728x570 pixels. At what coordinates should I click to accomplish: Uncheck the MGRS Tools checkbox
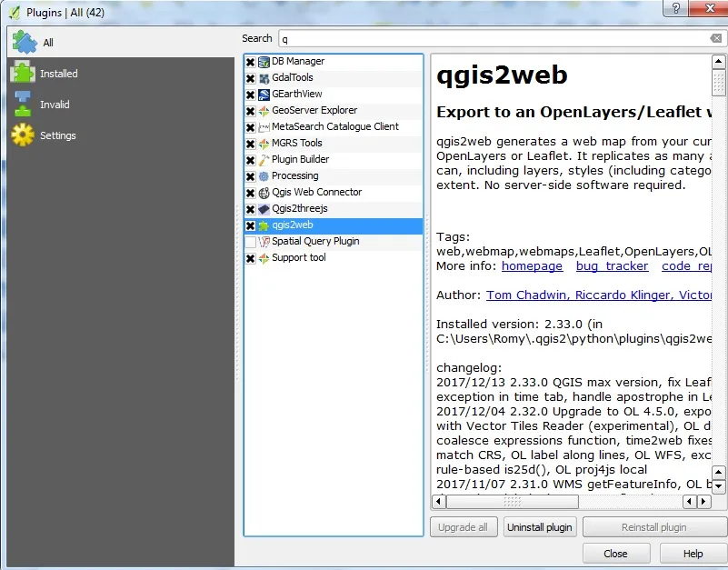(250, 144)
